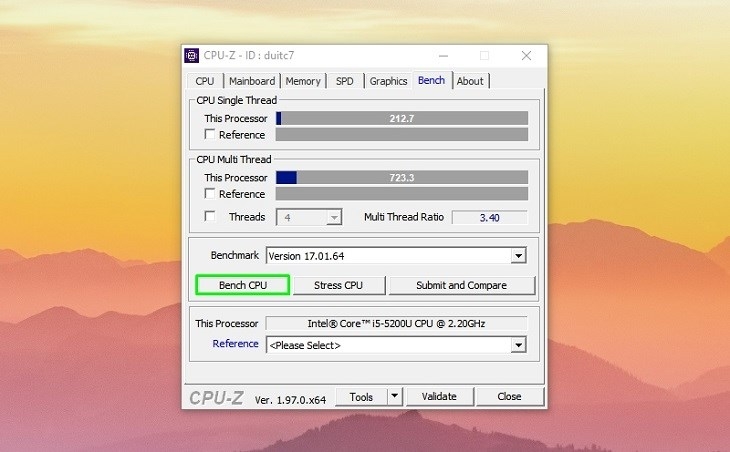Switch to the Memory tab
The height and width of the screenshot is (452, 730).
pos(303,81)
